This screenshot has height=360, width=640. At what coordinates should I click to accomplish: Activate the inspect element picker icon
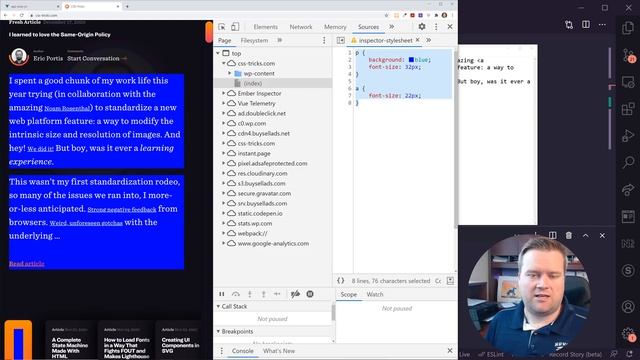(222, 27)
